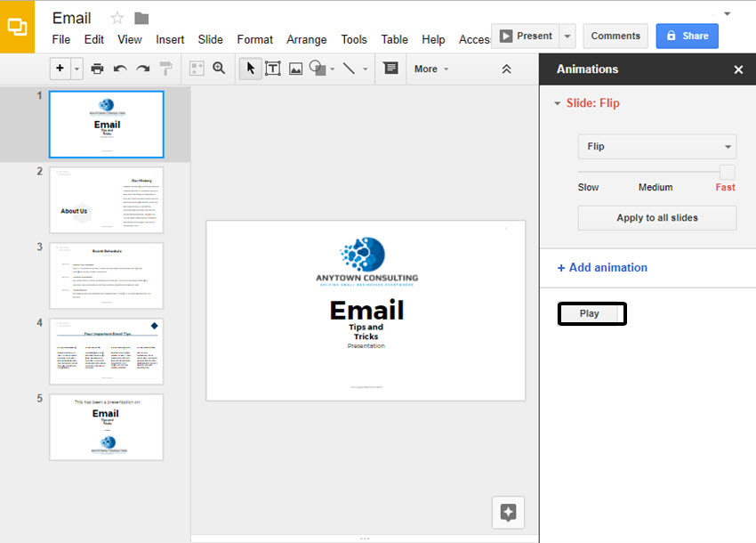The image size is (756, 543).
Task: Click the speaker notes drag handle
Action: click(365, 539)
